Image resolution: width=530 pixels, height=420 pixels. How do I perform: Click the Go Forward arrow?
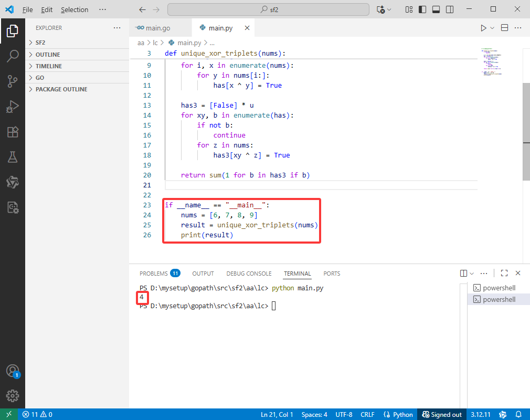156,9
